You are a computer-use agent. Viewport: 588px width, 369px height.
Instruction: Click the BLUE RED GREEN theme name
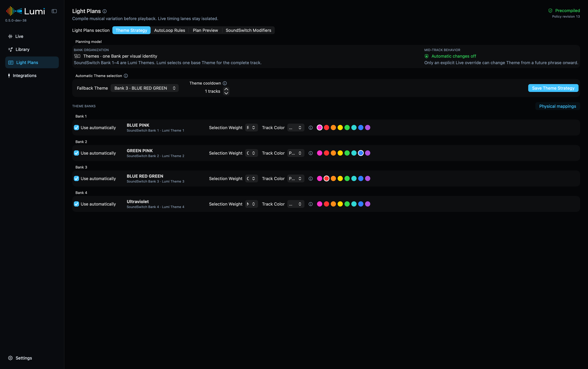[145, 176]
